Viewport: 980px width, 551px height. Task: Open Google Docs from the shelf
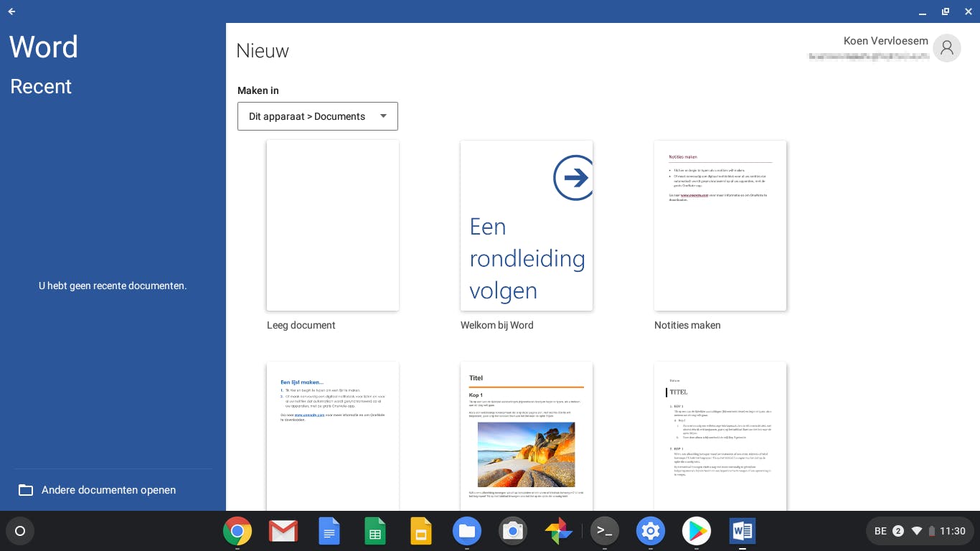[x=329, y=532]
